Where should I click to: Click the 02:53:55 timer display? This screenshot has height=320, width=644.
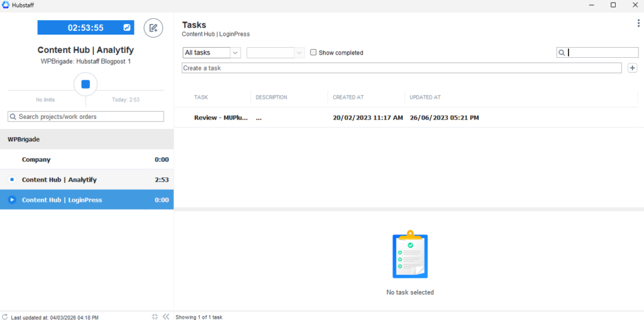coord(86,28)
